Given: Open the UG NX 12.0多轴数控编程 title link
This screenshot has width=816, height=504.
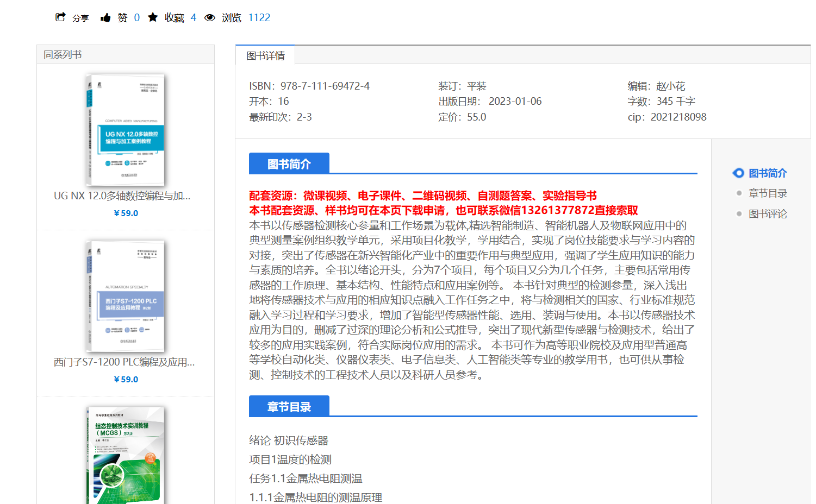Looking at the screenshot, I should click(x=122, y=196).
